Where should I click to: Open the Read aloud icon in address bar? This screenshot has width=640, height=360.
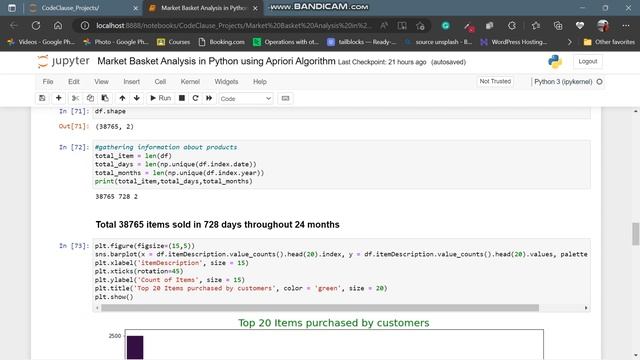pos(384,26)
